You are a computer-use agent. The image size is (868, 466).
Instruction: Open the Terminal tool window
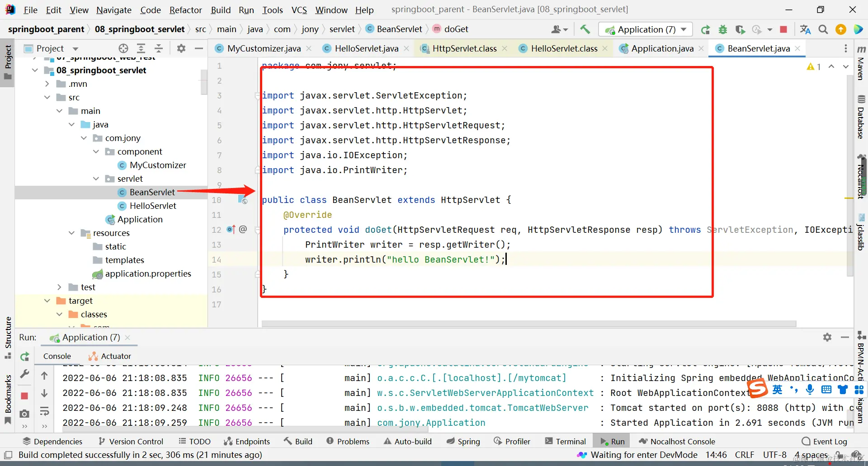(x=565, y=441)
